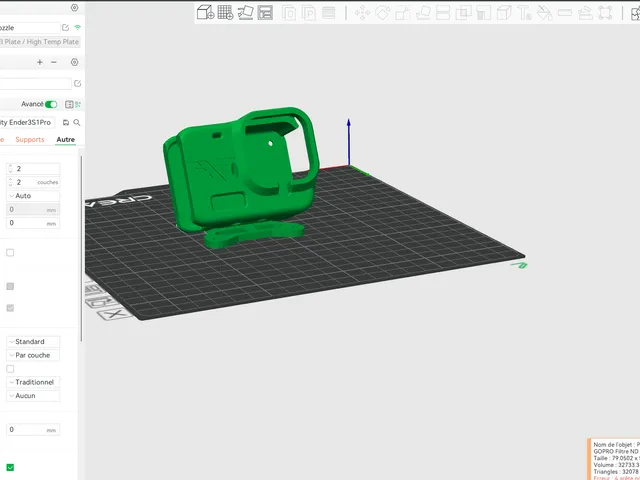Select the Scale tool

click(402, 13)
